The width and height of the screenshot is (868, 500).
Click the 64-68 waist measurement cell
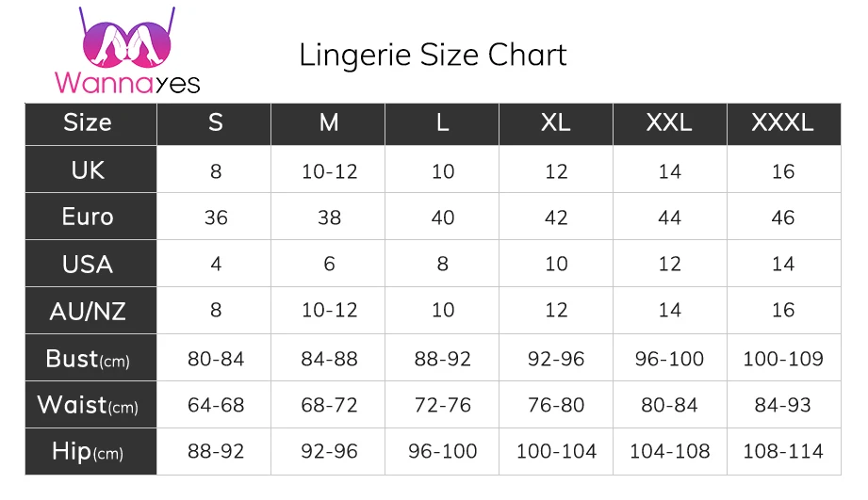coord(216,406)
